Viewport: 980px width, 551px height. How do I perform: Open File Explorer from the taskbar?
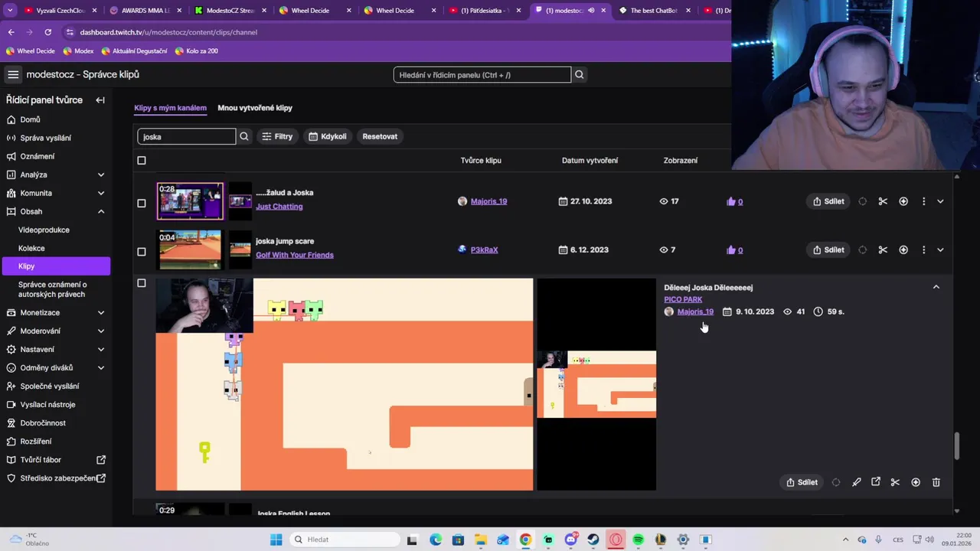[x=480, y=540]
